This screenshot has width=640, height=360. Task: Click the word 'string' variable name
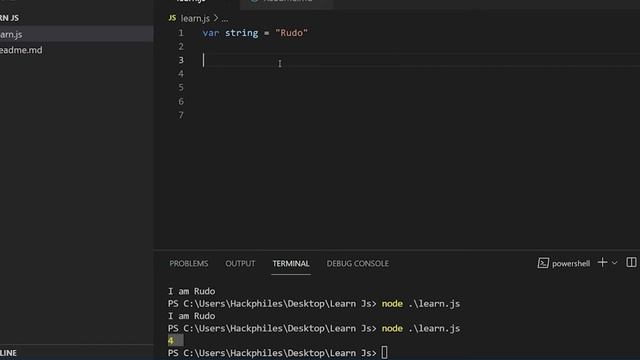click(x=241, y=33)
